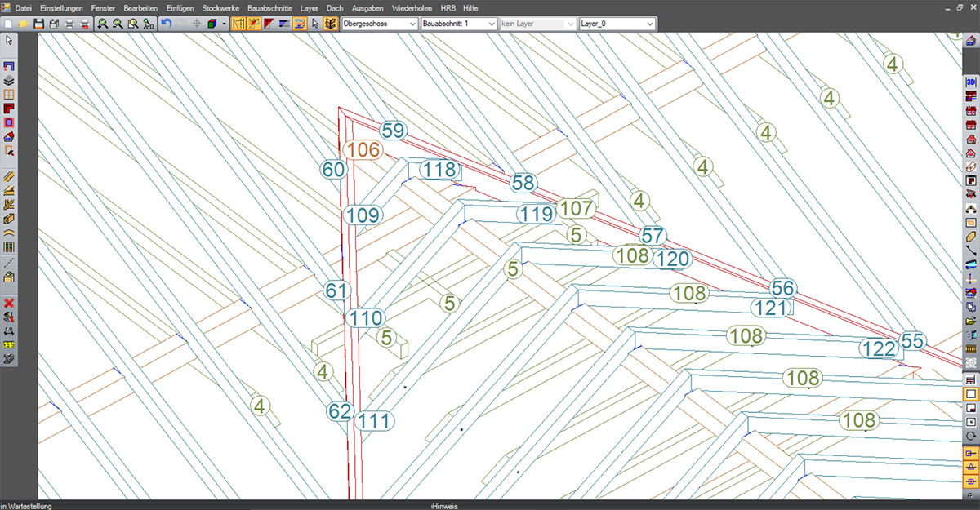Image resolution: width=980 pixels, height=510 pixels.
Task: Open the Datei menu
Action: [x=24, y=7]
